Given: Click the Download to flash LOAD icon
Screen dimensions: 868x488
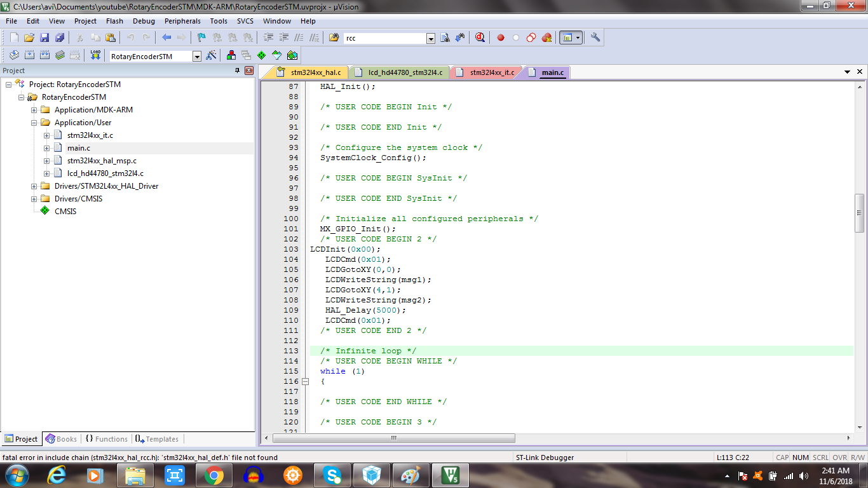Looking at the screenshot, I should pos(95,55).
